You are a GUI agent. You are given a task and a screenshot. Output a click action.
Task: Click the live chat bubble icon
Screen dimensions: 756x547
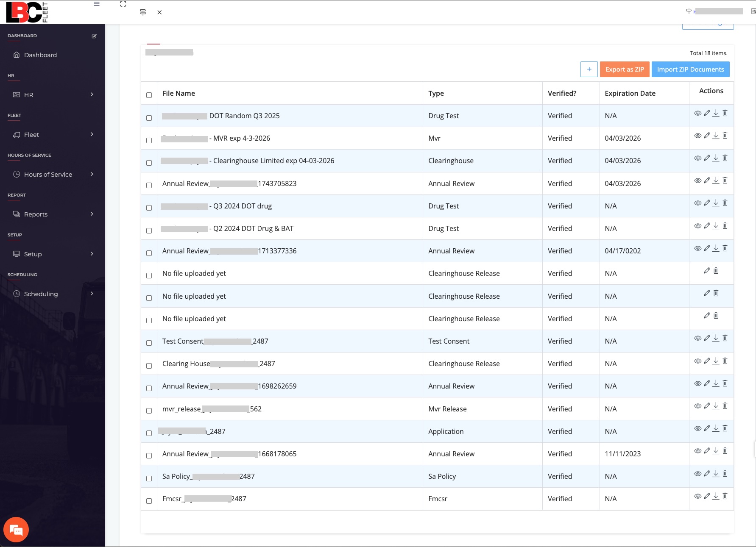click(x=16, y=529)
